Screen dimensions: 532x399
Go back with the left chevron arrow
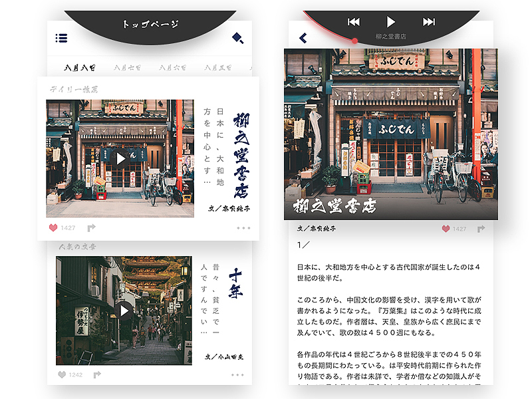tap(303, 38)
